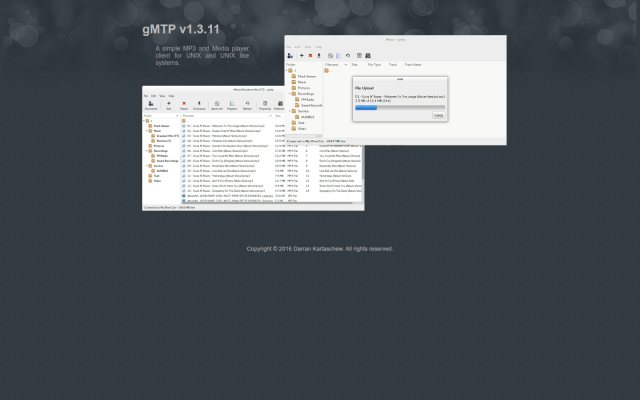Click the Add files icon in file-list window

pyautogui.click(x=169, y=104)
